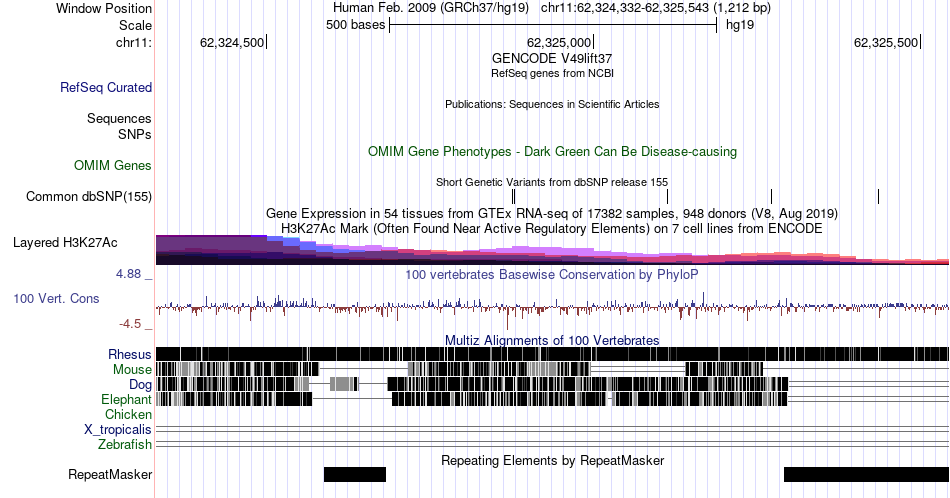Select the dbSNP variant below 62,325,500
The height and width of the screenshot is (498, 950).
879,196
